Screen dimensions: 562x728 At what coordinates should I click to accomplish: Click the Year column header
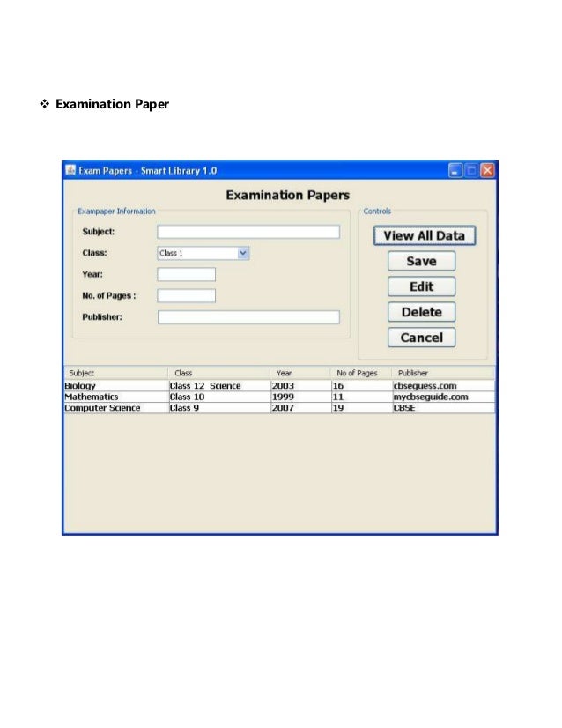click(x=299, y=373)
